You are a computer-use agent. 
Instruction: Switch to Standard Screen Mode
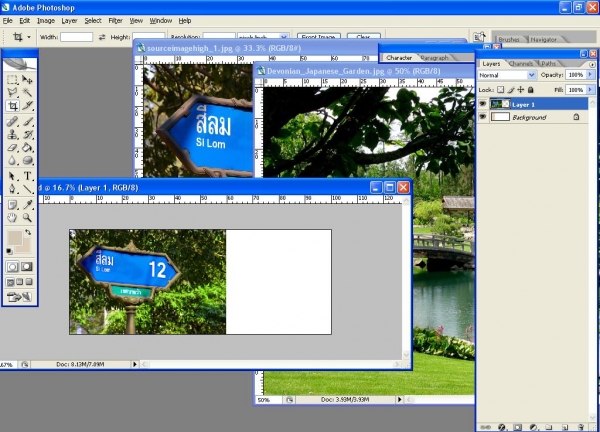point(11,282)
